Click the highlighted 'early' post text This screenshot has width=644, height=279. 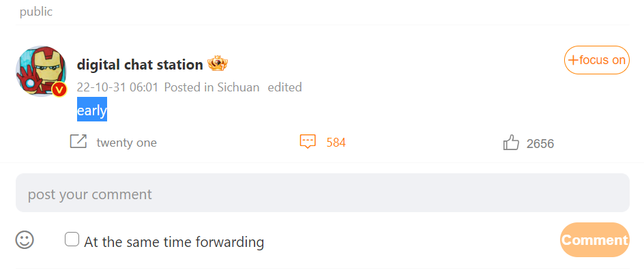[x=92, y=109]
